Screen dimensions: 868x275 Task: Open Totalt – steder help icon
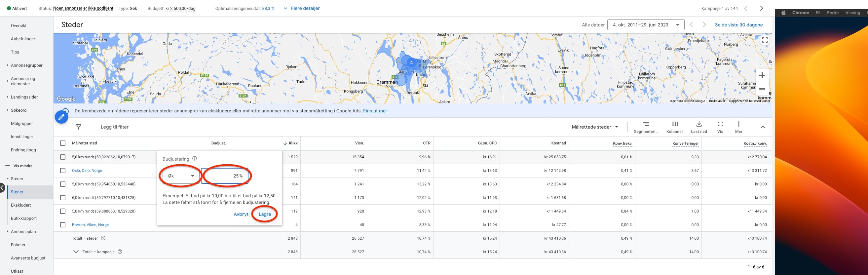pos(103,238)
